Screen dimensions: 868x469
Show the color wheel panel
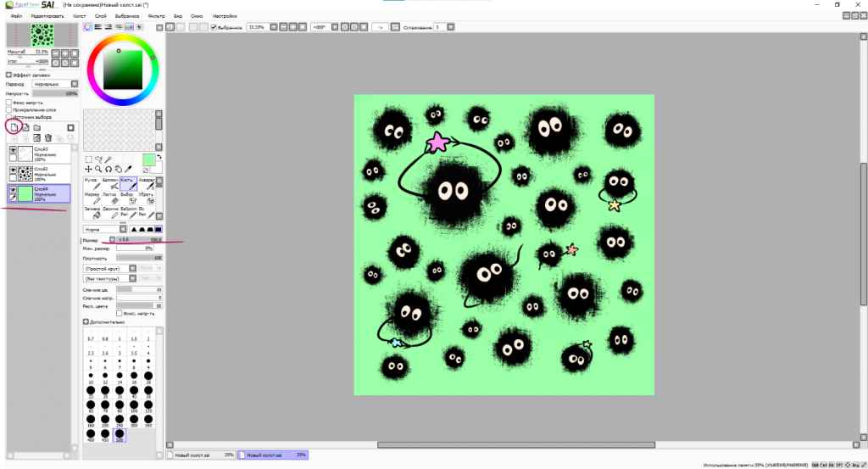87,26
